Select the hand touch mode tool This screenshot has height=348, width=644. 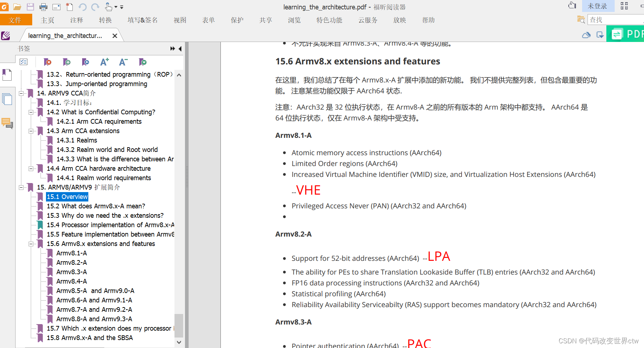(108, 7)
